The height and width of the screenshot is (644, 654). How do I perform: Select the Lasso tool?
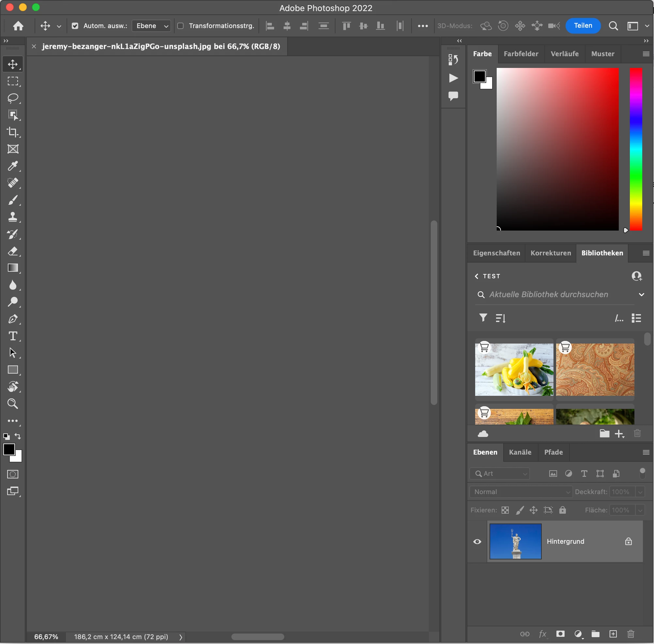[x=13, y=98]
